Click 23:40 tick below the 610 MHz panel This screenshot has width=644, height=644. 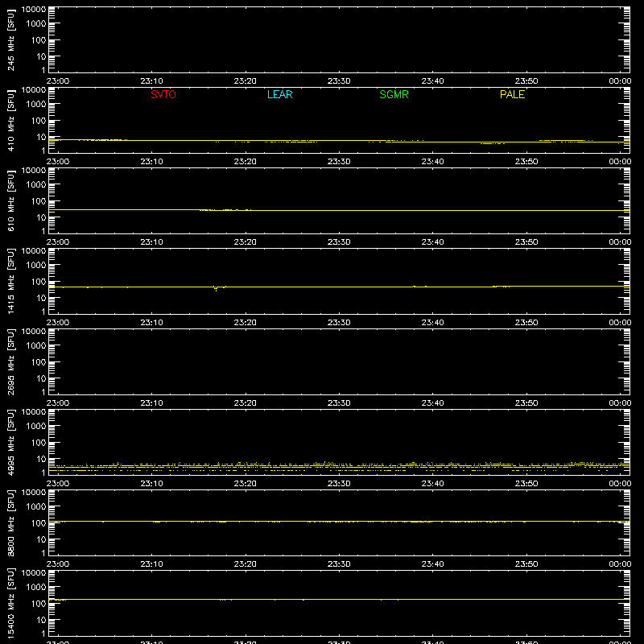coord(432,242)
